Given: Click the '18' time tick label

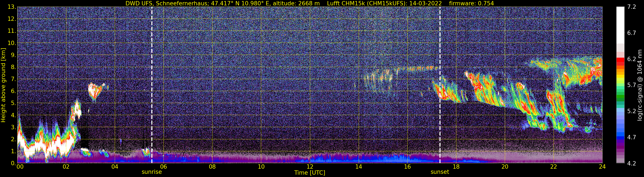Looking at the screenshot, I should point(456,167).
